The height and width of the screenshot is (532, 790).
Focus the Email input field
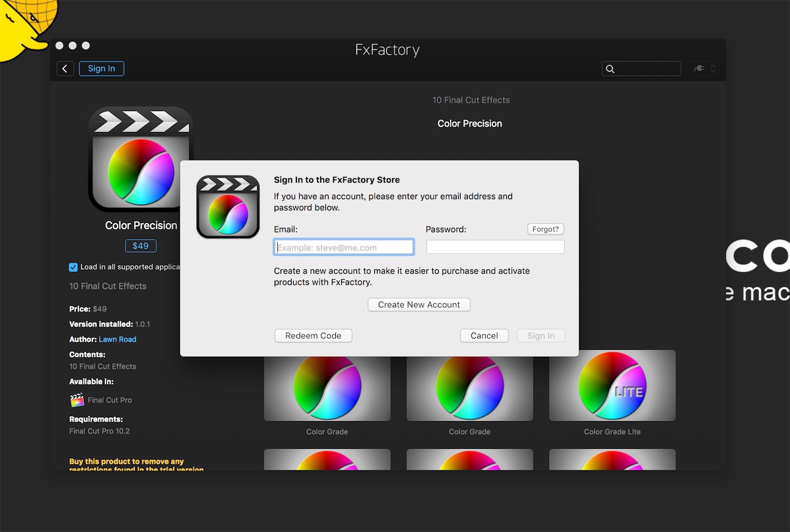click(344, 248)
